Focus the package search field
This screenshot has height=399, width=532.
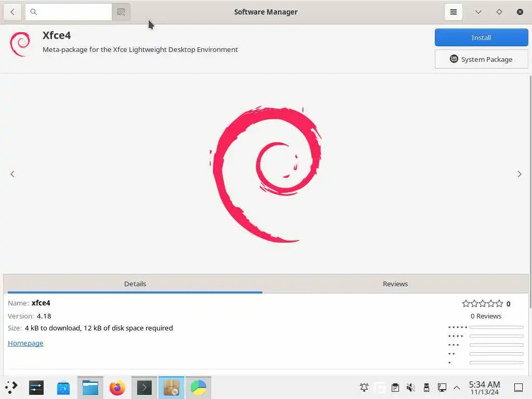click(x=69, y=12)
